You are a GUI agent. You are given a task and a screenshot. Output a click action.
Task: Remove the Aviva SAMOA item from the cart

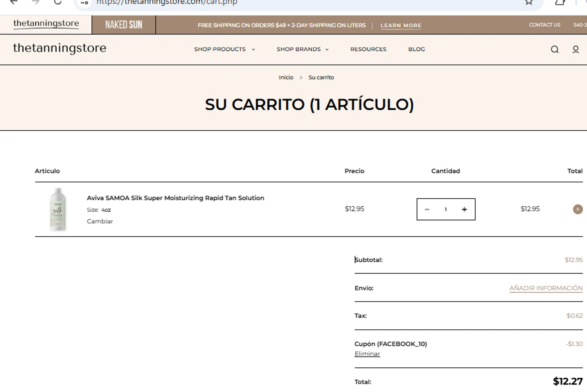[x=578, y=209]
